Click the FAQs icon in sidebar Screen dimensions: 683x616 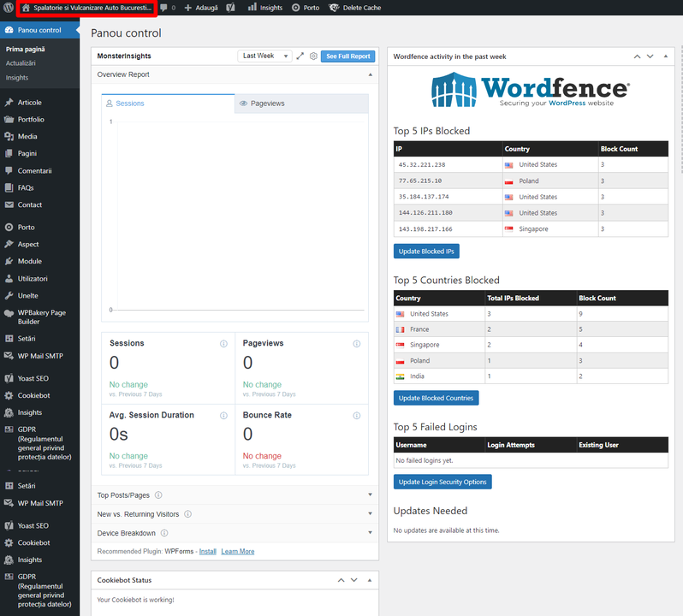pos(9,187)
